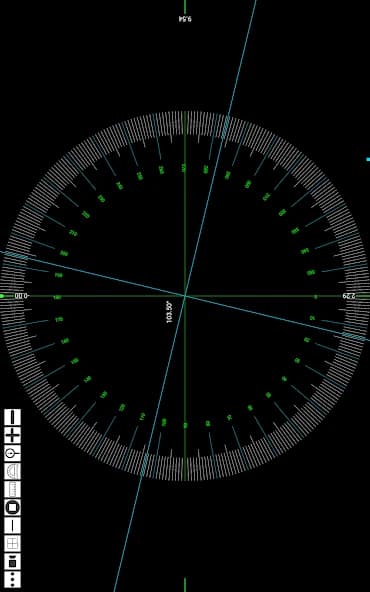The image size is (370, 592).
Task: Select the thin line tool icon
Action: click(x=12, y=526)
